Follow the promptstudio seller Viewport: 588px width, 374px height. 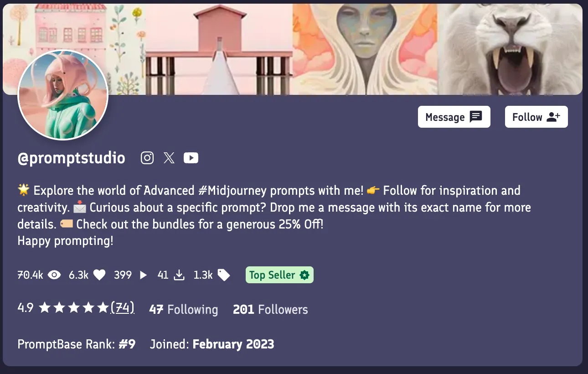click(x=536, y=117)
